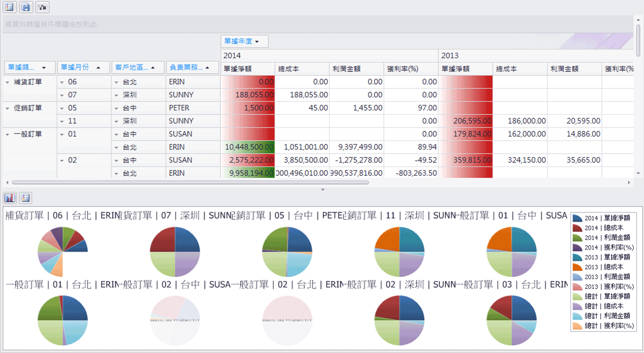This screenshot has height=353, width=644.
Task: Click the filter drop area header bar
Action: point(318,24)
